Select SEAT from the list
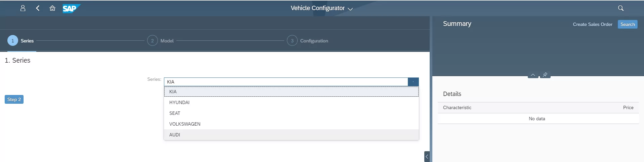 point(175,113)
